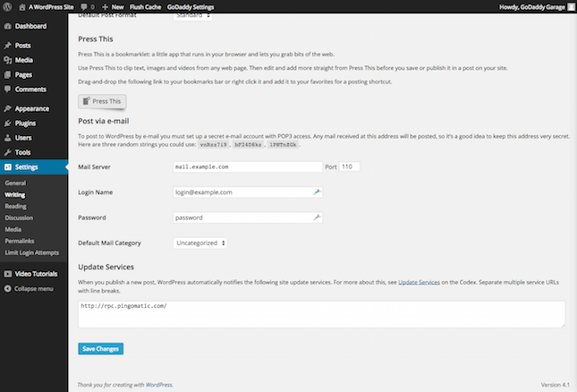Open Update Services Codex link
The width and height of the screenshot is (577, 392).
419,282
